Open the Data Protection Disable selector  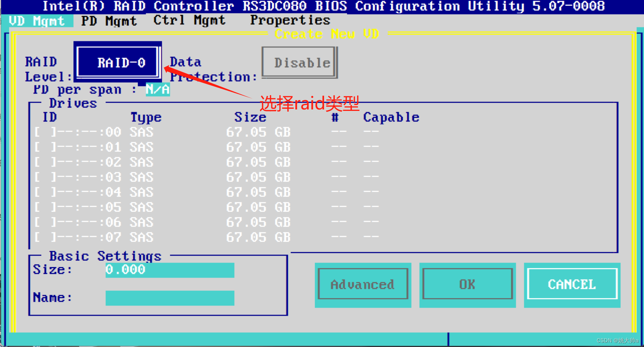pos(299,62)
